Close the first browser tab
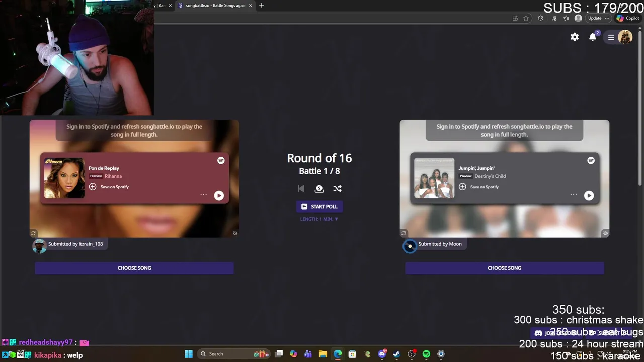 [170, 6]
